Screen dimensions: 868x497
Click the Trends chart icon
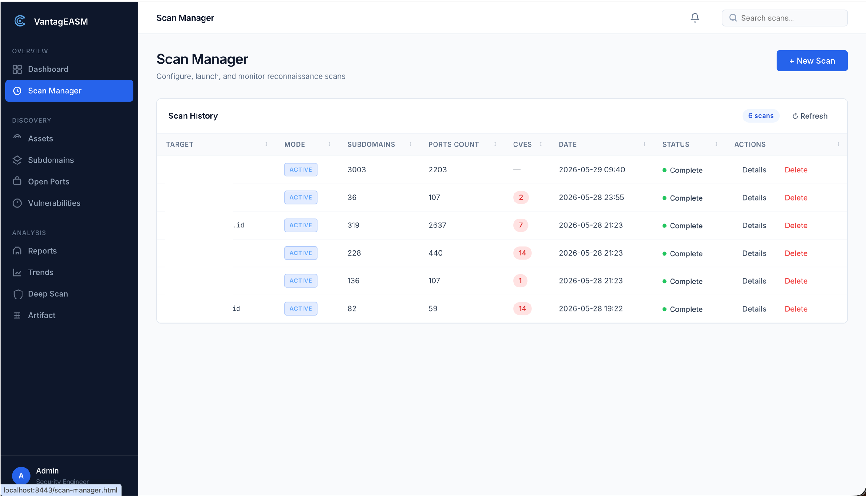click(17, 272)
